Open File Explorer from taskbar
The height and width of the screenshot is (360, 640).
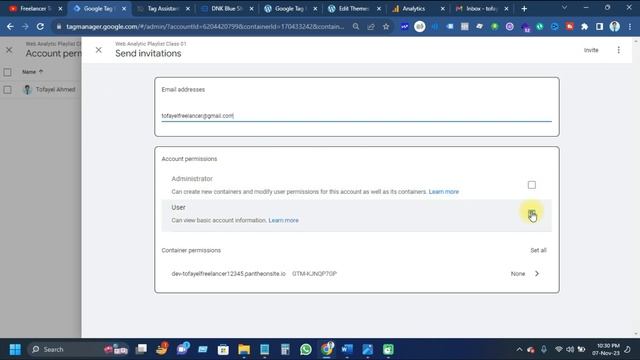click(x=244, y=349)
